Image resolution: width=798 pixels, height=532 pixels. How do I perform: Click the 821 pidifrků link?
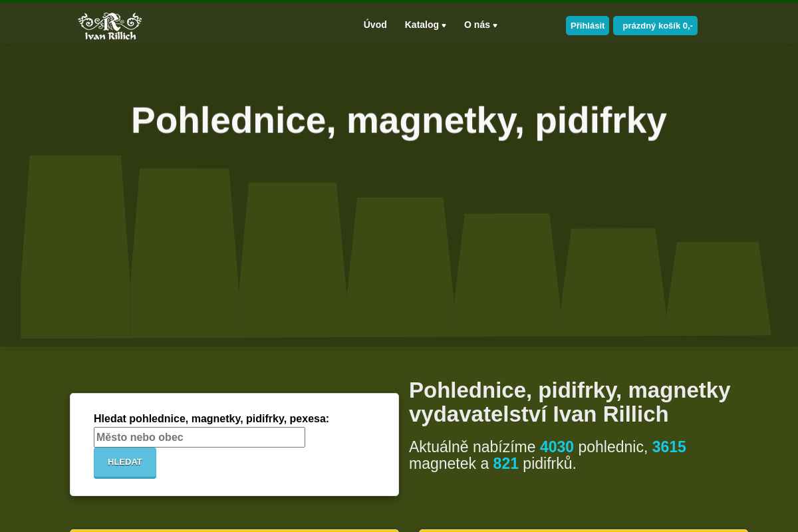(505, 464)
